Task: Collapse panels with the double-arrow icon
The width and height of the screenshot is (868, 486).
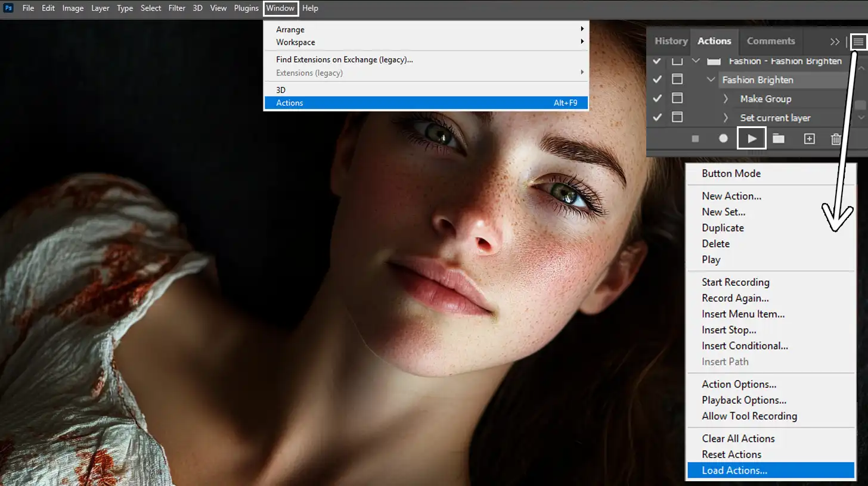Action: coord(835,42)
